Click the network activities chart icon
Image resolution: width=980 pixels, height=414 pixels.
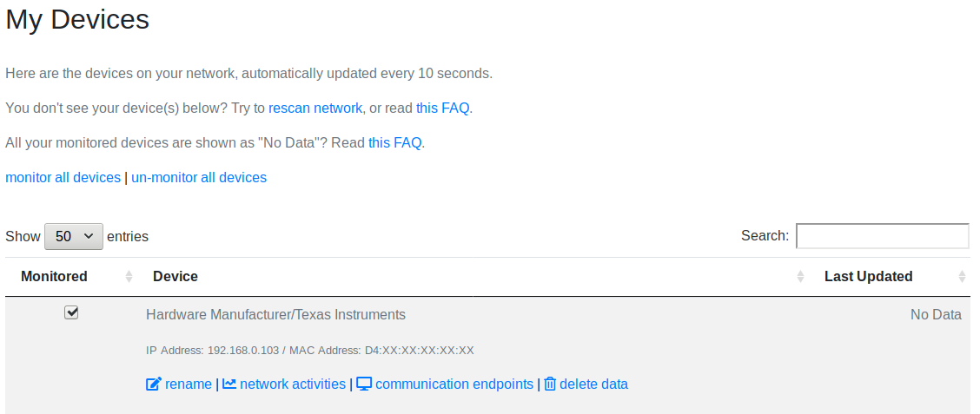click(x=229, y=384)
